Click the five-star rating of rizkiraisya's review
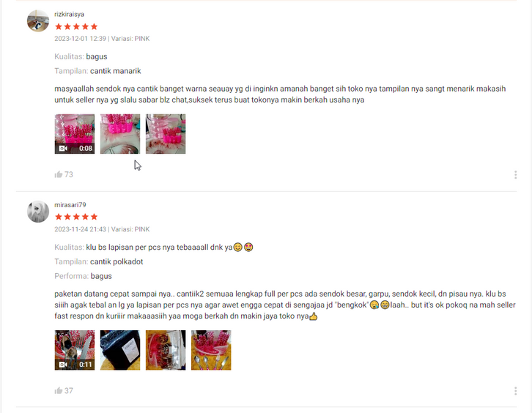 (x=76, y=26)
